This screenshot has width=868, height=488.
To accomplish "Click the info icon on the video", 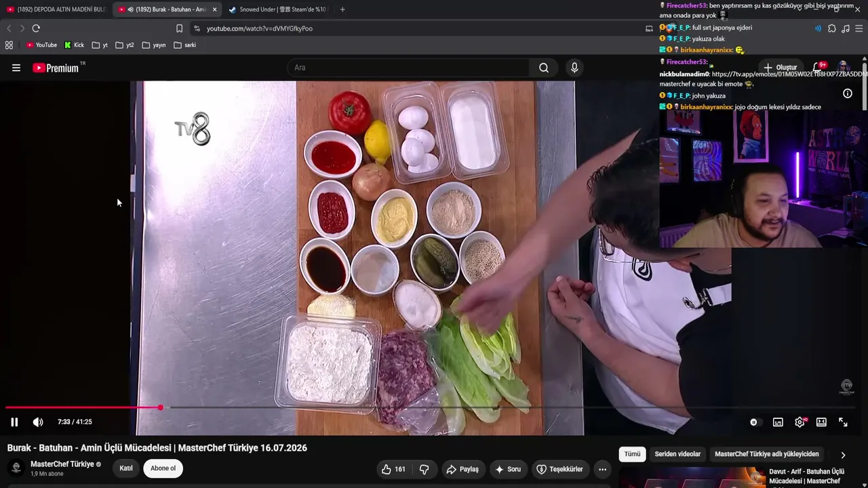I will 848,94.
